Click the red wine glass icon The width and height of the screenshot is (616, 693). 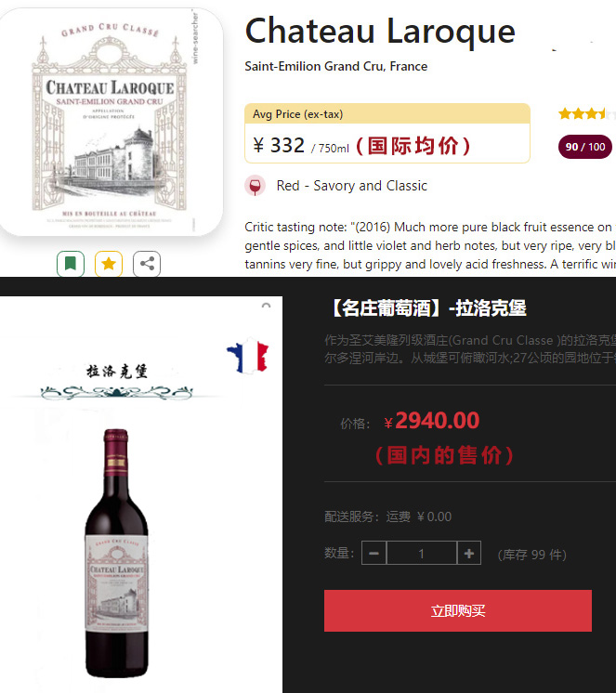pos(255,186)
